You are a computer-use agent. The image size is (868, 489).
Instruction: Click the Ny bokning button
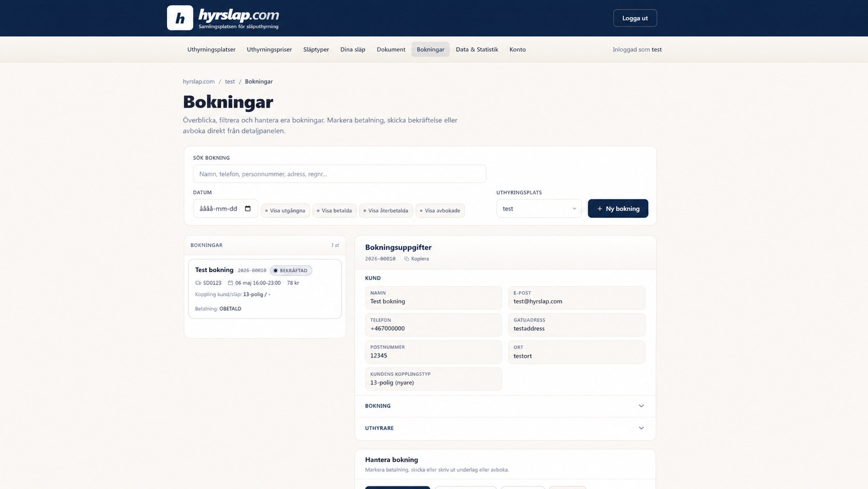pyautogui.click(x=618, y=208)
